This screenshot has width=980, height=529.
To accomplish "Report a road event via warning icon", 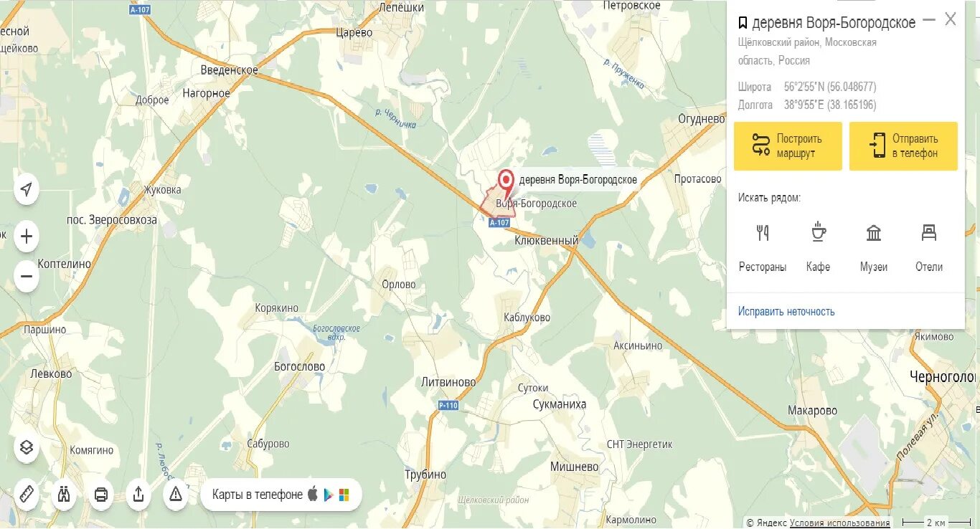I will (x=176, y=495).
